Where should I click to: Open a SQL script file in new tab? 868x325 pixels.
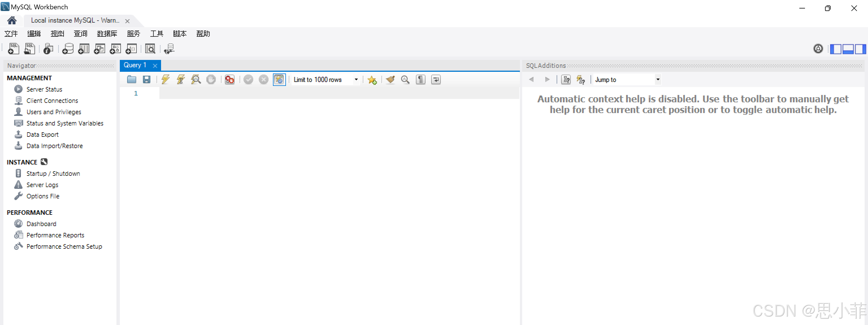click(30, 49)
